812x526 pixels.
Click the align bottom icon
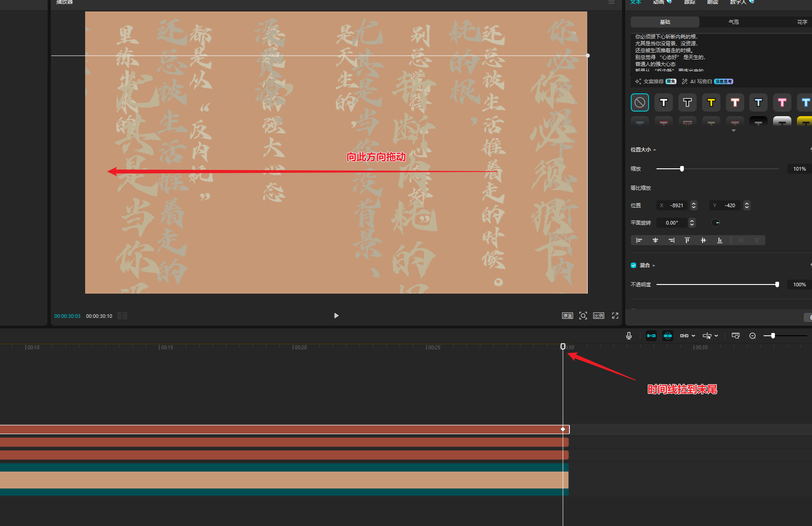click(720, 240)
